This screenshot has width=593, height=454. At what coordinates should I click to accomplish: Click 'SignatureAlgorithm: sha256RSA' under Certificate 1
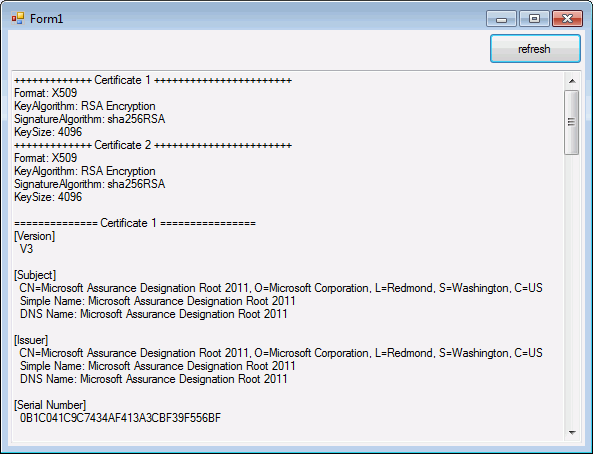pyautogui.click(x=90, y=119)
